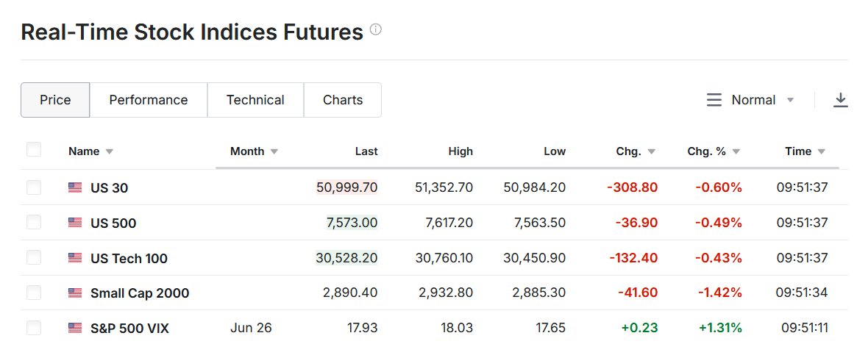Click the flag icon beside S&P 500 VIX
Image resolution: width=868 pixels, height=344 pixels.
(75, 329)
